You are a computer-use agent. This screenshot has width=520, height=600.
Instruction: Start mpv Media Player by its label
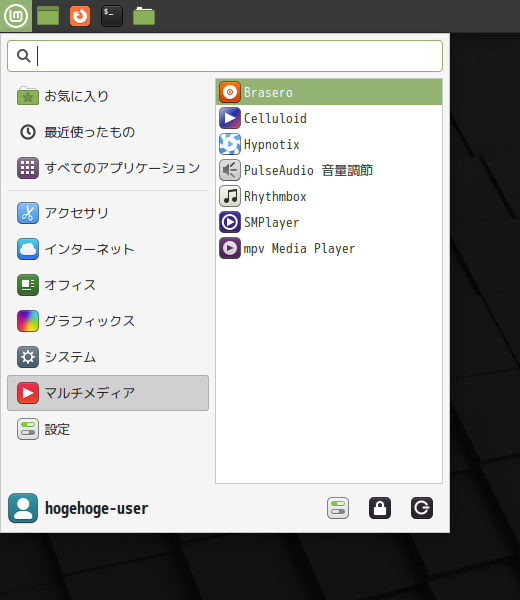pyautogui.click(x=299, y=249)
